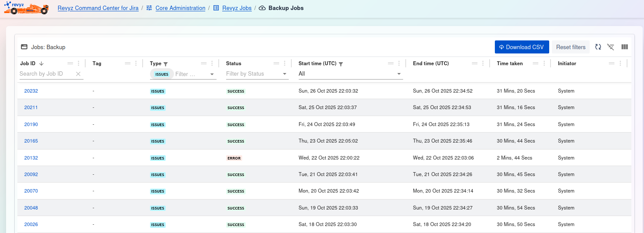Navigate to Revyz Jobs breadcrumb
The height and width of the screenshot is (233, 644).
237,8
